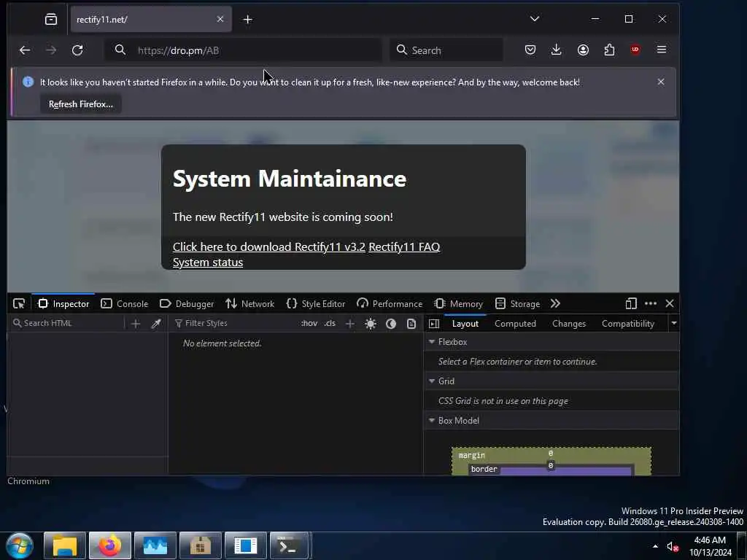Screen dimensions: 747x560
Task: Show all sidebar tabs dropdown arrow
Action: point(673,323)
